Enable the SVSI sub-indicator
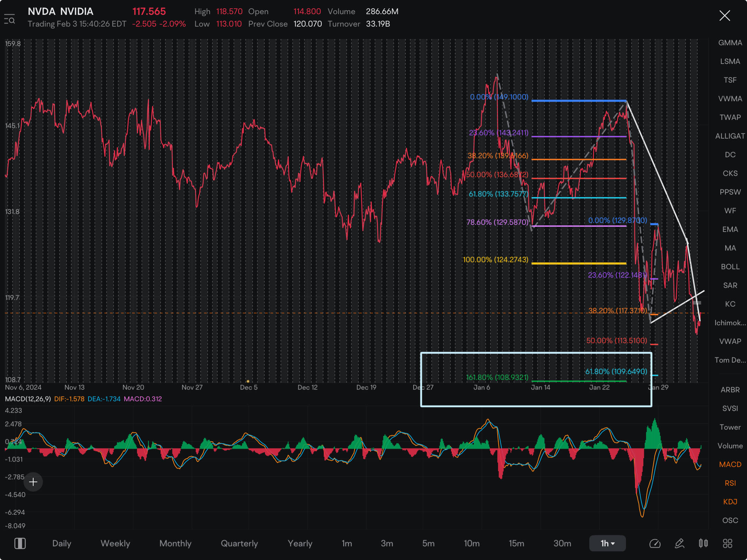Screen dimensions: 747x560 click(730, 409)
